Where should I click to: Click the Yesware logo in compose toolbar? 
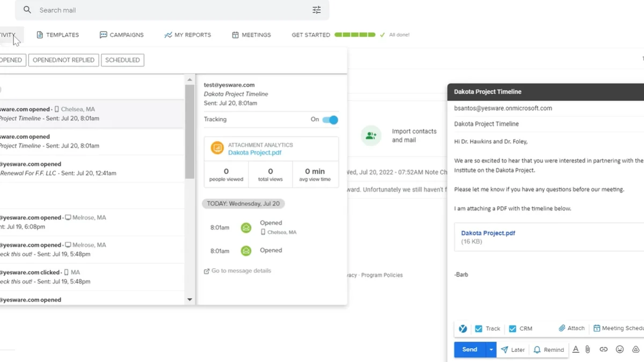[463, 329]
